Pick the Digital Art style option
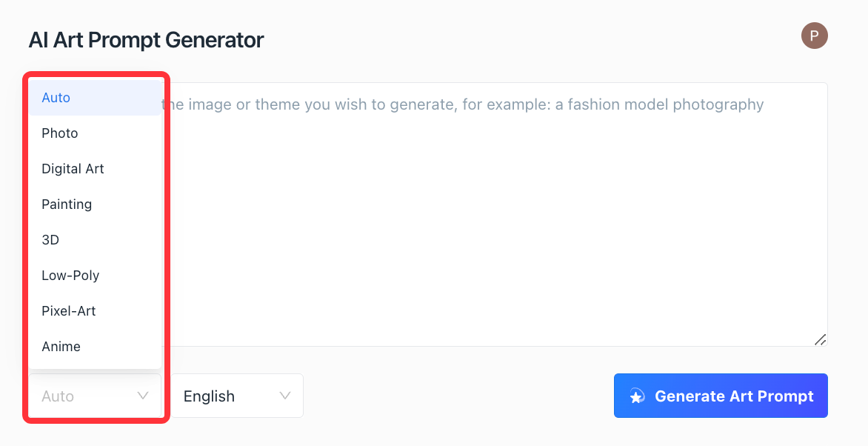 coord(96,168)
